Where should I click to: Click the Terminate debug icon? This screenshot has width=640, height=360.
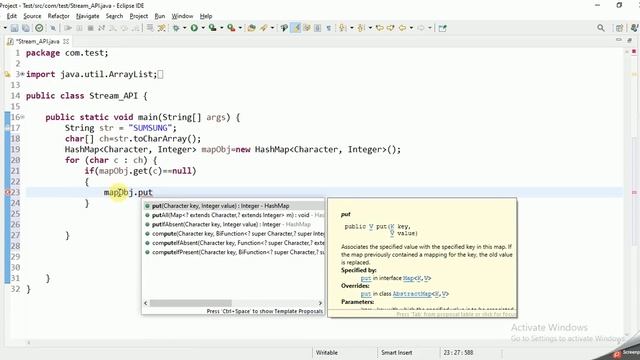[90, 28]
